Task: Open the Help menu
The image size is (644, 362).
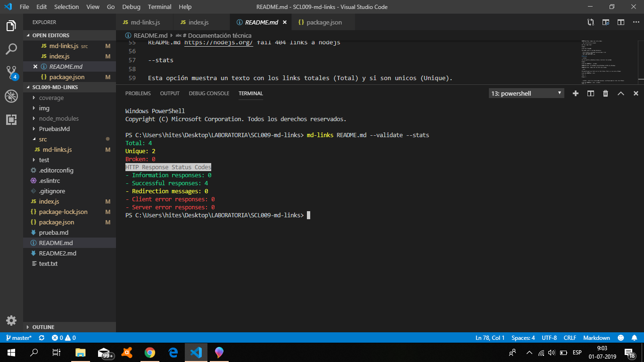Action: [185, 7]
